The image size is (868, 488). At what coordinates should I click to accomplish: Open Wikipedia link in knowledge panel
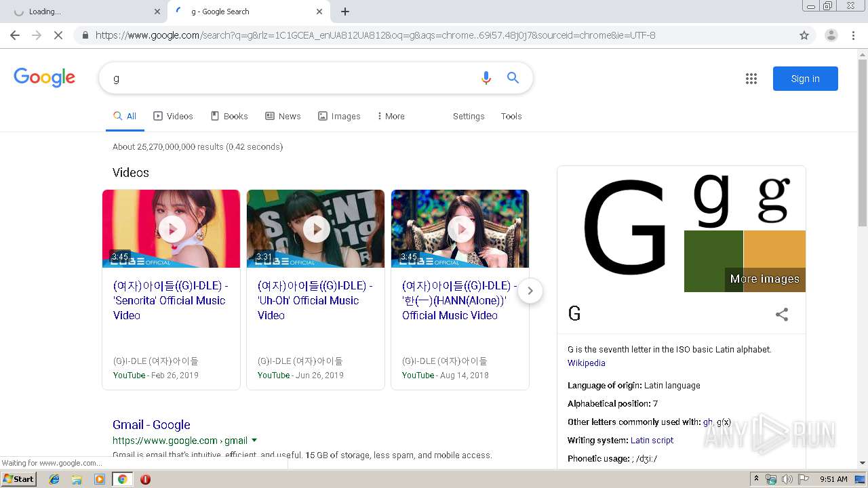tap(587, 363)
